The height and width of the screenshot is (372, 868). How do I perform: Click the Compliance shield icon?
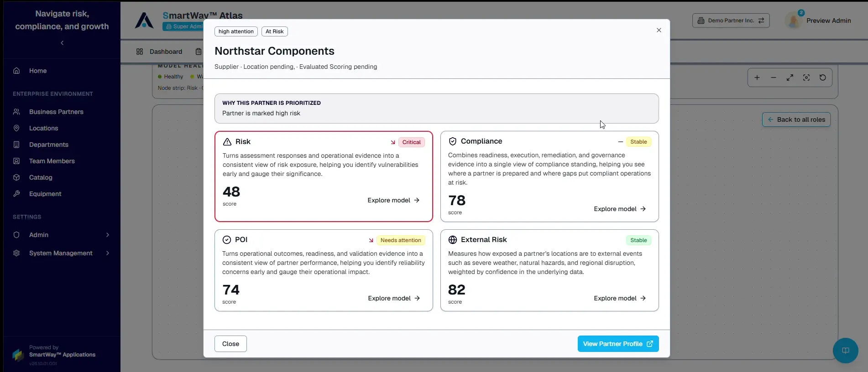[x=453, y=141]
